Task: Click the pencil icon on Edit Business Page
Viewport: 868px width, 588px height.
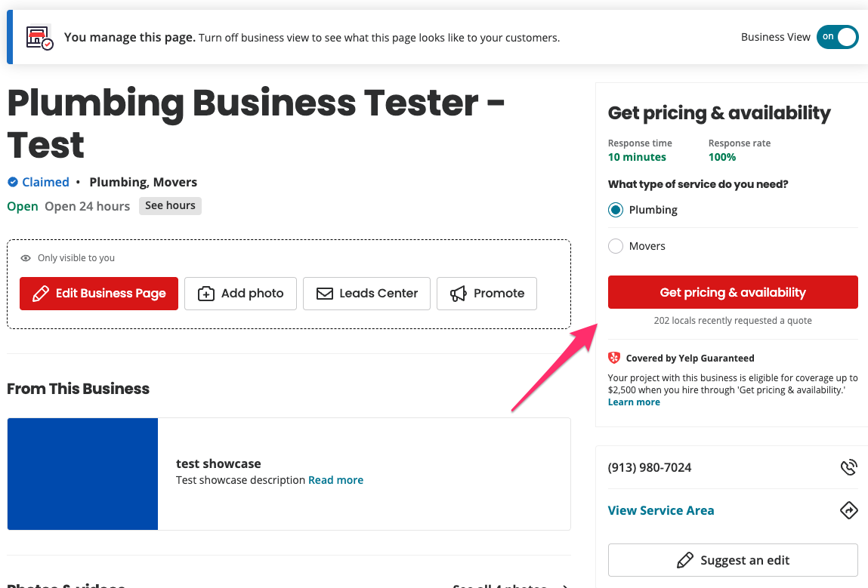Action: tap(40, 294)
